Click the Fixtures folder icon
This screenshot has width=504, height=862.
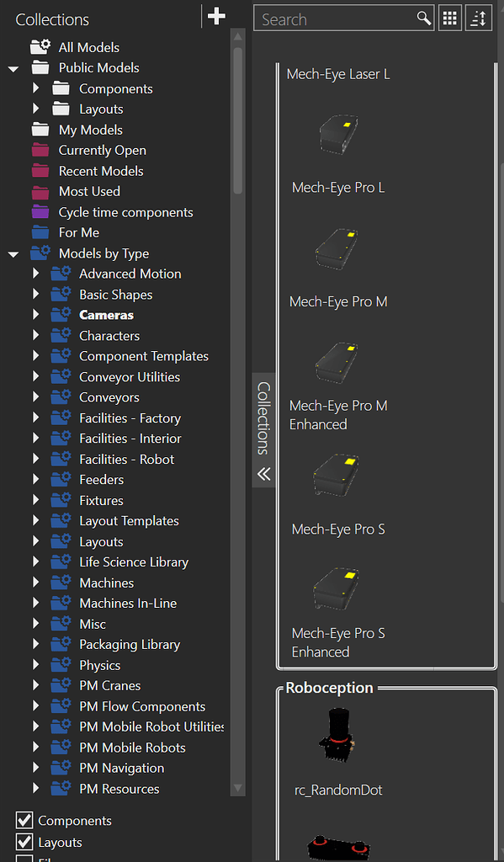click(61, 500)
